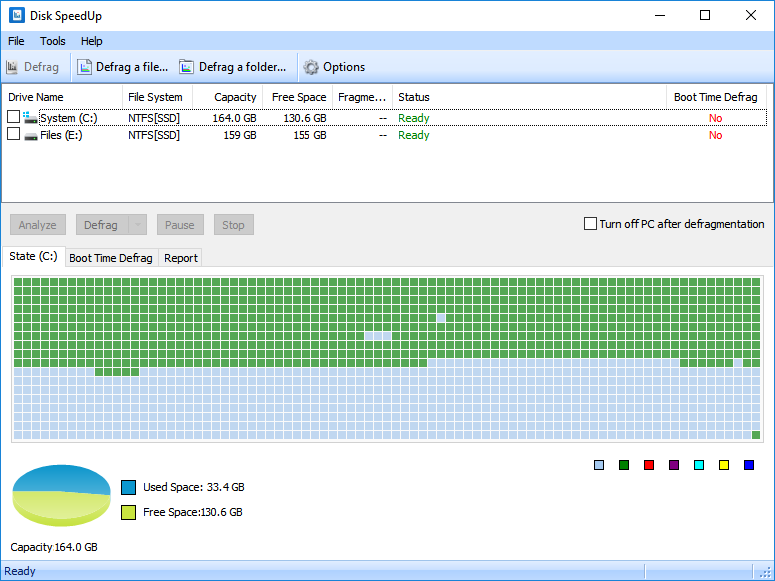The height and width of the screenshot is (581, 775).
Task: Open the Tools menu
Action: (53, 41)
